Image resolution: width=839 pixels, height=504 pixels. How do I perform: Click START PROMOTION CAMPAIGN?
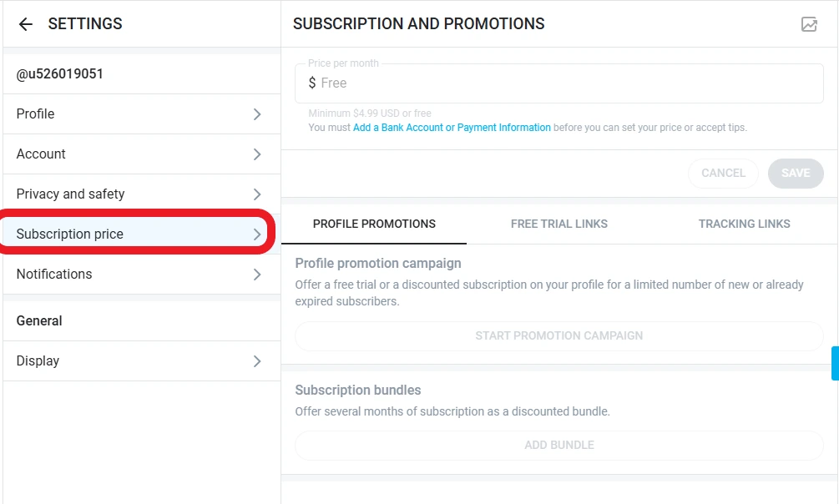click(x=558, y=335)
